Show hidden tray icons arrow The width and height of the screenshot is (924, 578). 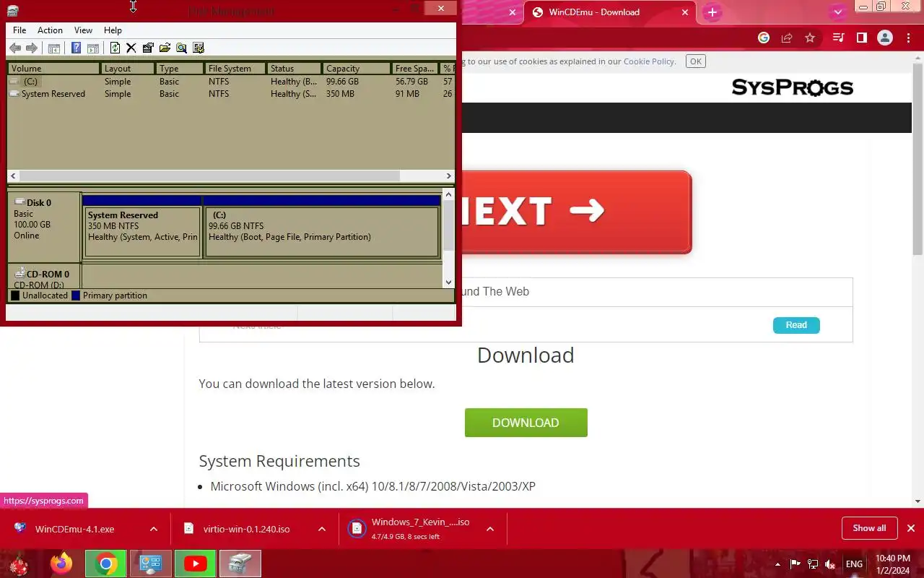pos(777,564)
